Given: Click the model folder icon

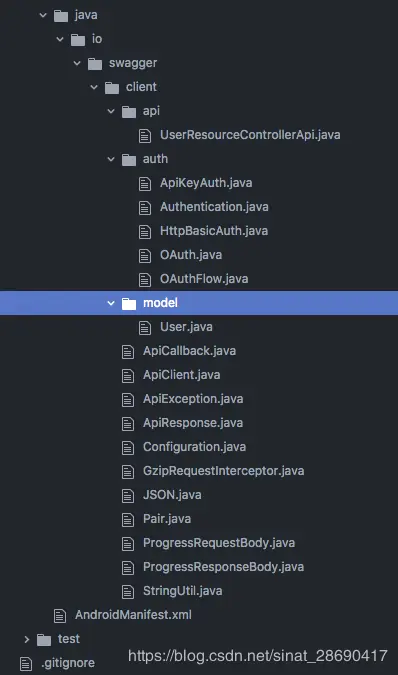Looking at the screenshot, I should tap(129, 304).
